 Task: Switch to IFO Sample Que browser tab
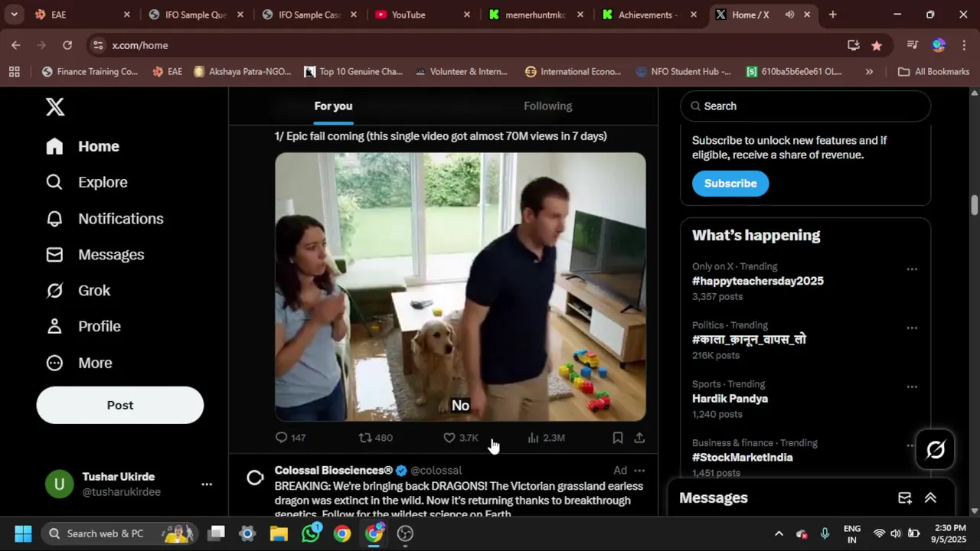point(198,15)
